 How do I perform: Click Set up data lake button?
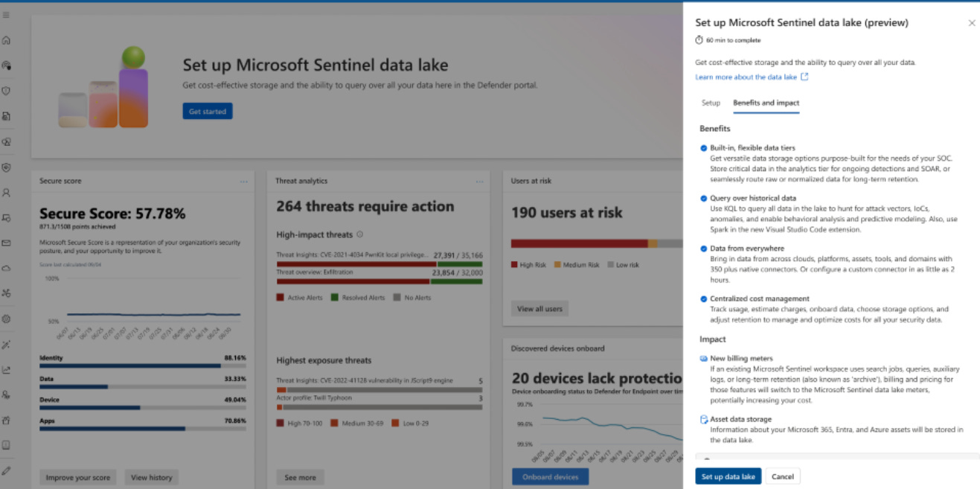pyautogui.click(x=728, y=476)
